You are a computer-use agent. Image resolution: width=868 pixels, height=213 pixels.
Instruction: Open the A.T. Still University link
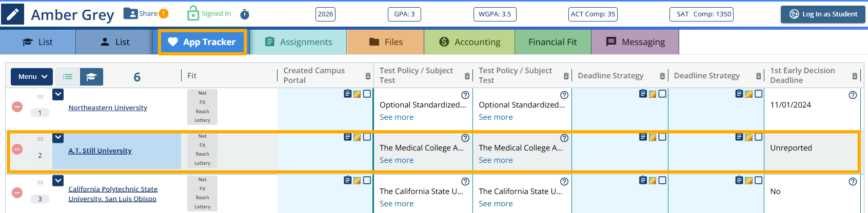(100, 151)
